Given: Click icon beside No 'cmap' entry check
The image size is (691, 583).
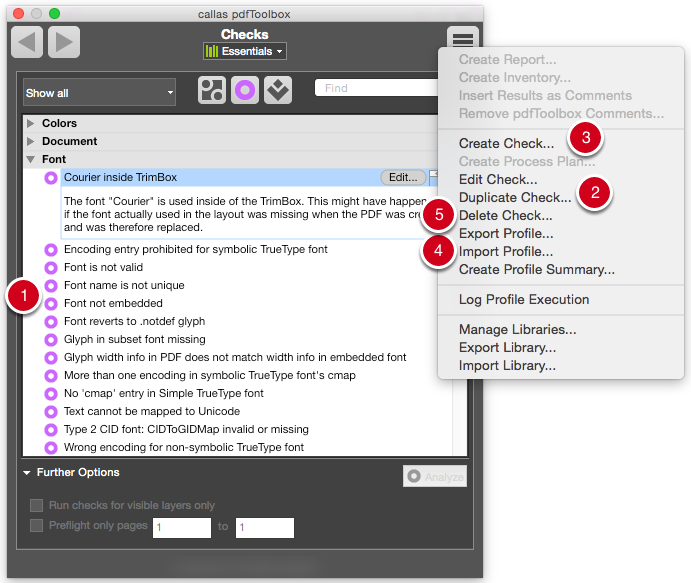Looking at the screenshot, I should click(x=51, y=394).
